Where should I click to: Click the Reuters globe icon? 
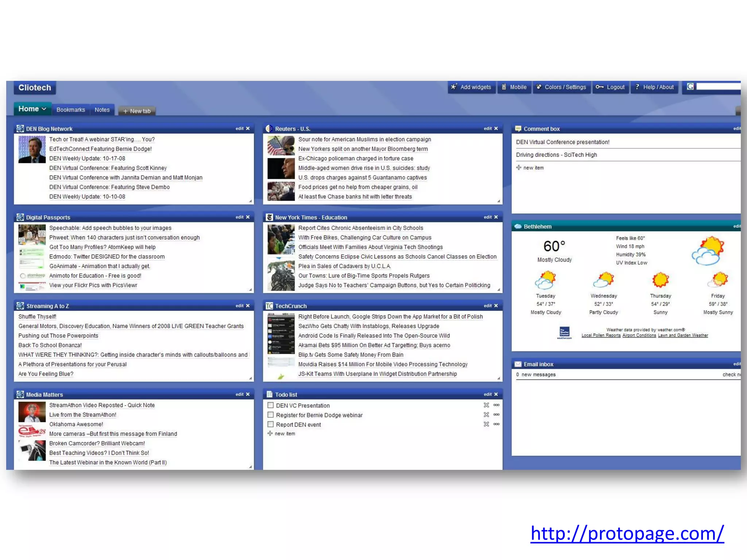(x=269, y=129)
